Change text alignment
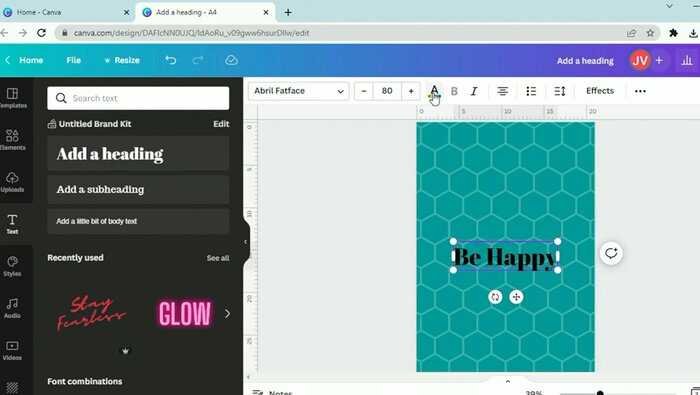700x395 pixels. 502,91
